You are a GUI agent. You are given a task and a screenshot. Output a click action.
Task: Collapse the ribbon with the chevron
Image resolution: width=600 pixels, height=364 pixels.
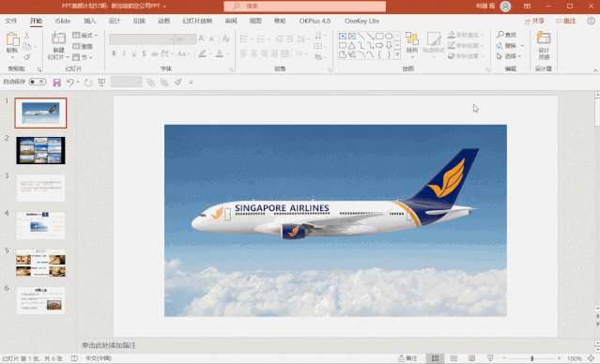point(595,70)
